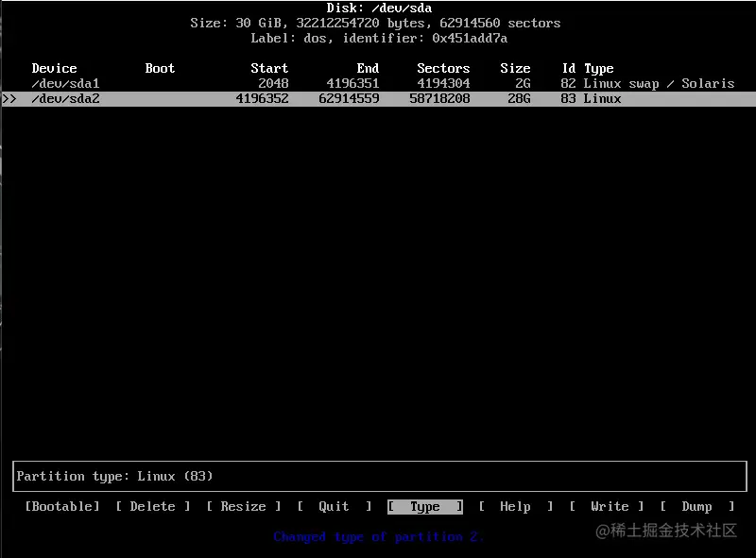The width and height of the screenshot is (756, 558).
Task: Click sectors value 58718208
Action: pyautogui.click(x=439, y=99)
